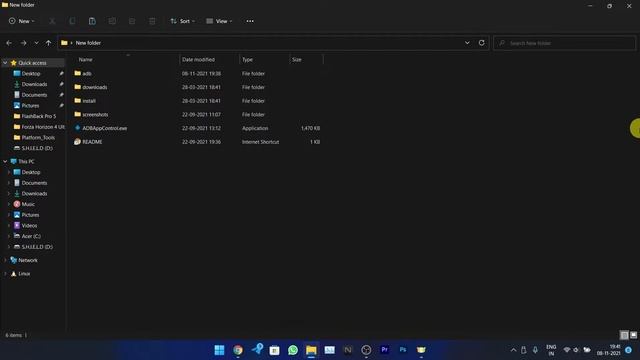Screen dimensions: 640x360
Task: Select the README internet shortcut icon
Action: point(78,142)
